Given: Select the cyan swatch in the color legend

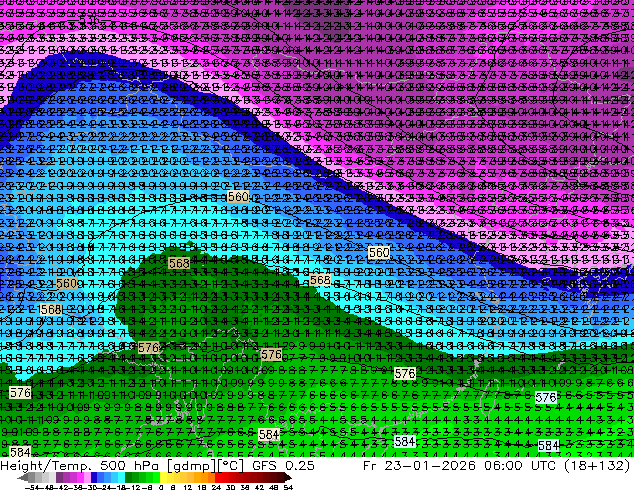Looking at the screenshot, I should tap(121, 478).
